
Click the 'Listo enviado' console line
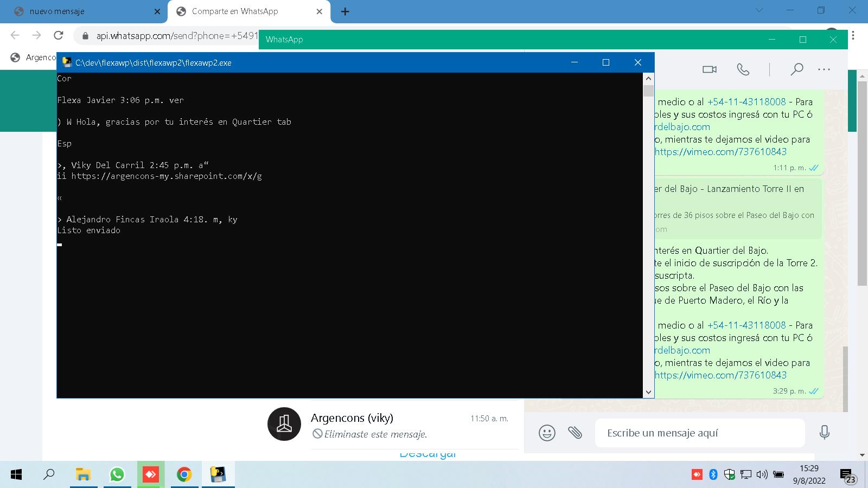pos(89,230)
